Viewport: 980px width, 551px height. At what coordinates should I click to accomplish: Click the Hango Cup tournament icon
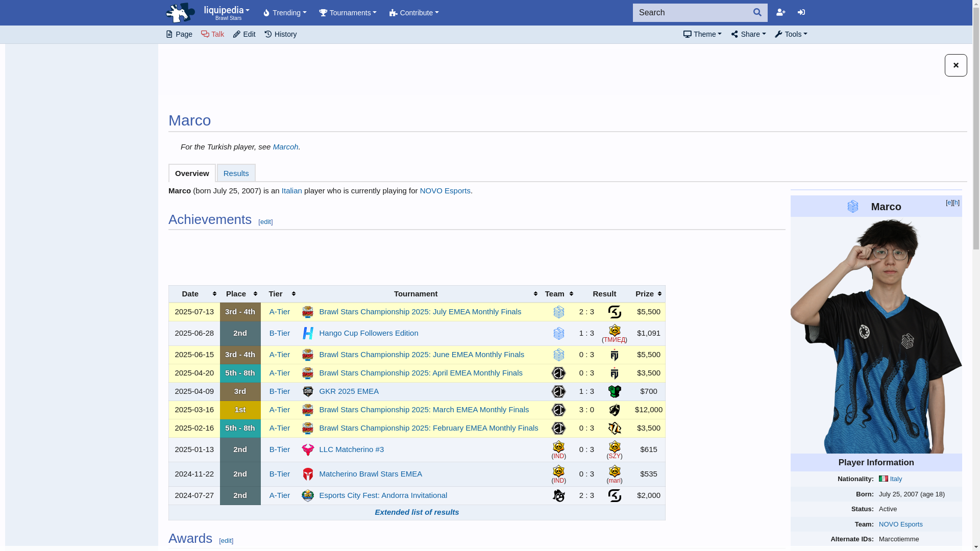point(308,333)
